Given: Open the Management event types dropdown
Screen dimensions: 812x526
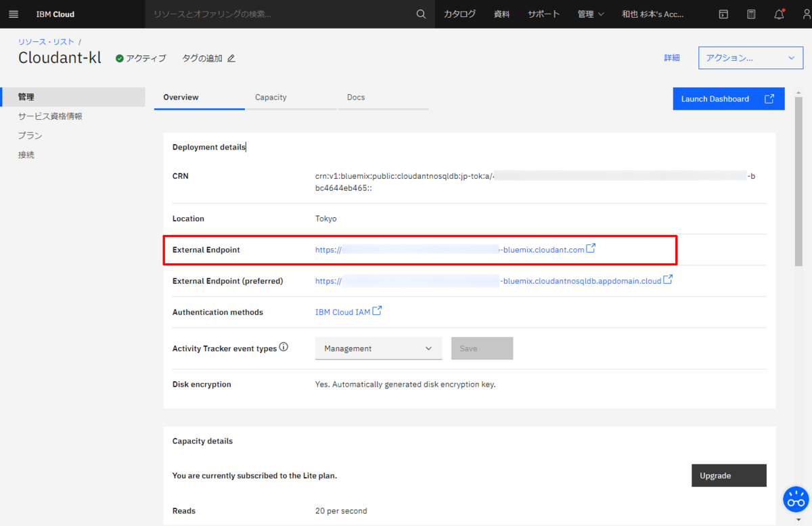Looking at the screenshot, I should [378, 348].
